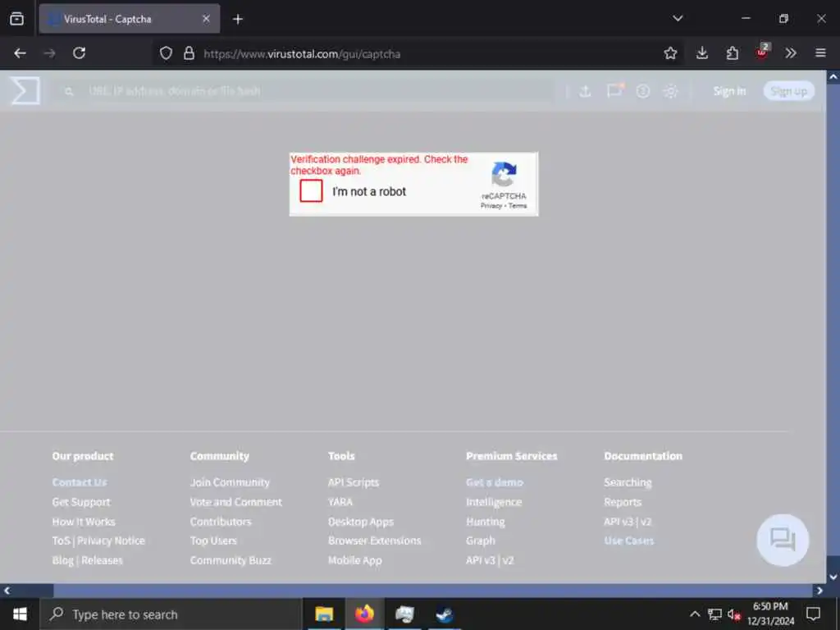Open a new tab with plus button
This screenshot has width=840, height=630.
[x=238, y=20]
